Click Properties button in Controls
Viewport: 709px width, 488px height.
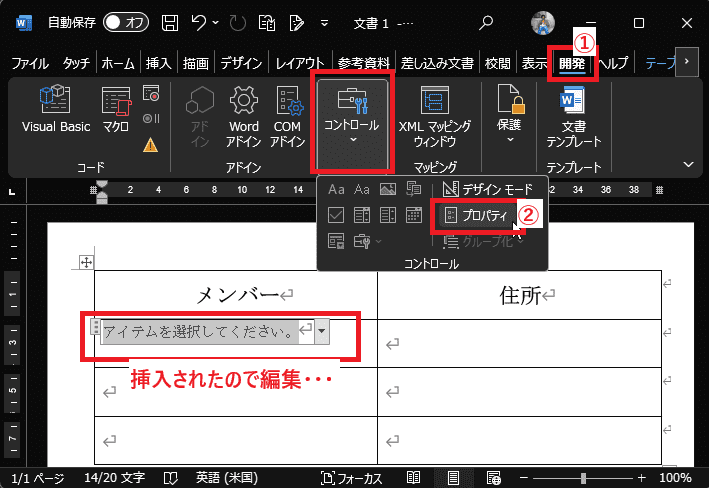pos(477,215)
